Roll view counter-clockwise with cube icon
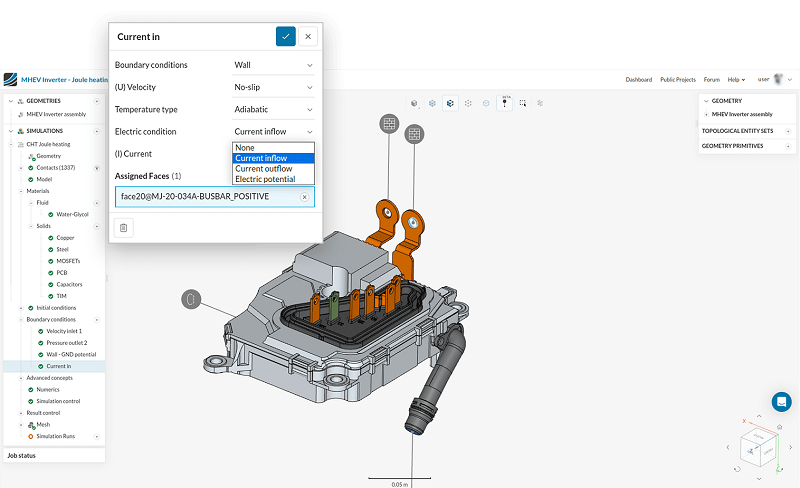The height and width of the screenshot is (488, 800). (737, 469)
